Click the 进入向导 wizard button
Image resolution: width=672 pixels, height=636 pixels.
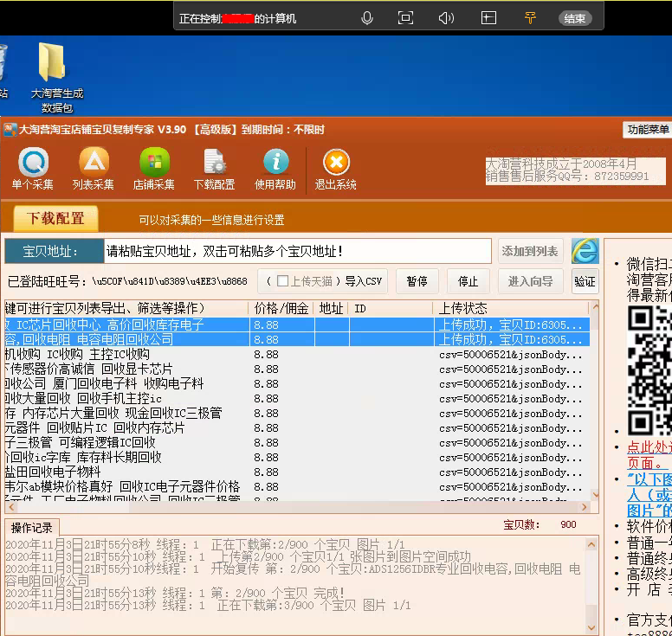[530, 281]
